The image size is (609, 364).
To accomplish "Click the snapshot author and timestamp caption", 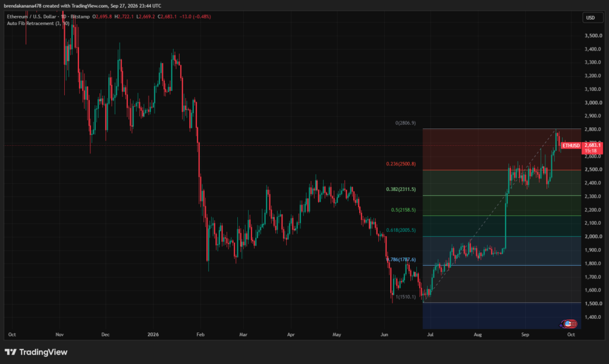I will pyautogui.click(x=82, y=6).
